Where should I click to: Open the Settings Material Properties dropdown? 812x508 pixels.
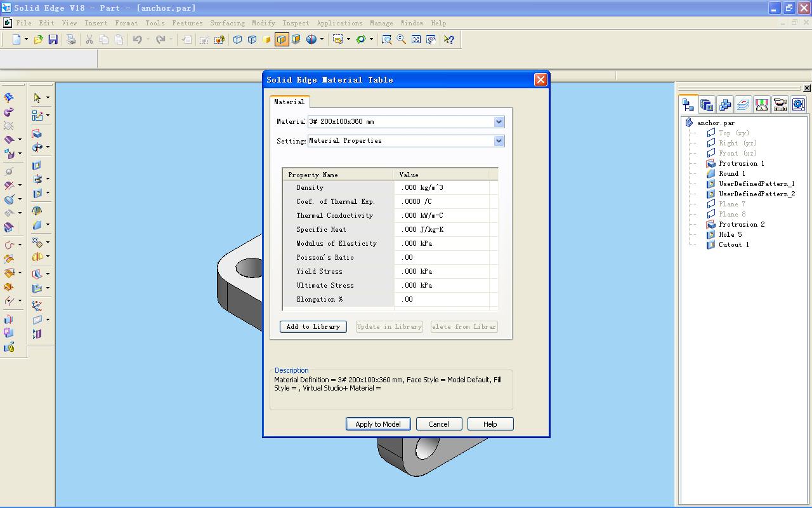pyautogui.click(x=499, y=141)
